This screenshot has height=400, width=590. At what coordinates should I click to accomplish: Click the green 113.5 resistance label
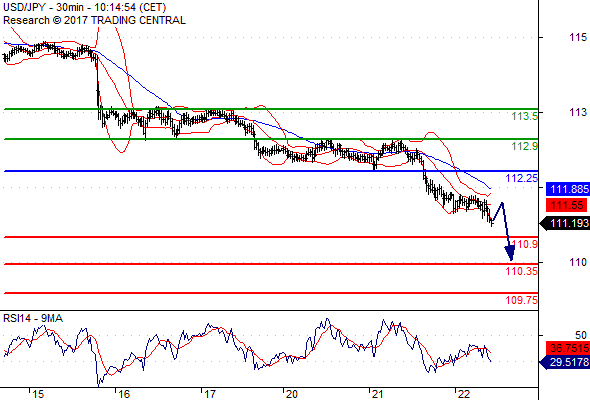tap(525, 116)
